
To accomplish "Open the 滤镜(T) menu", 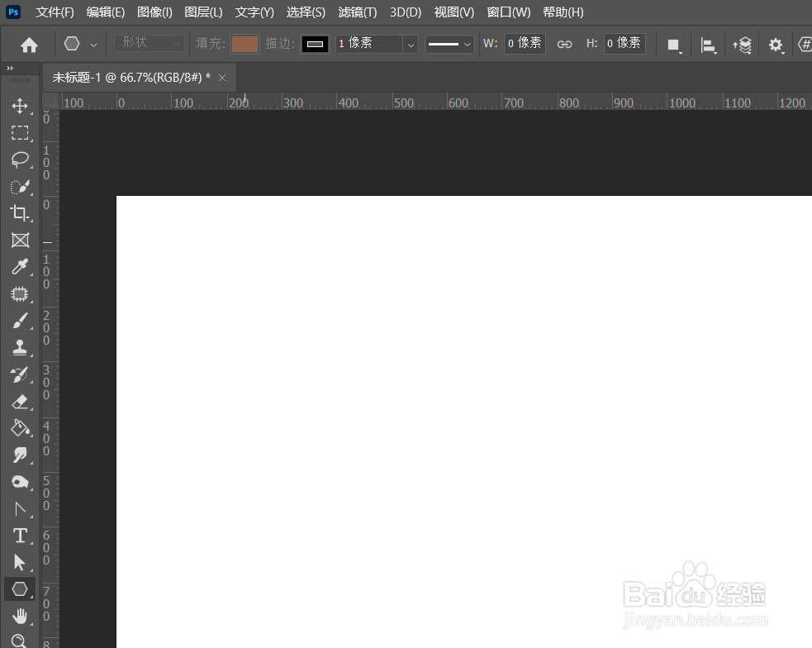I will click(x=358, y=12).
